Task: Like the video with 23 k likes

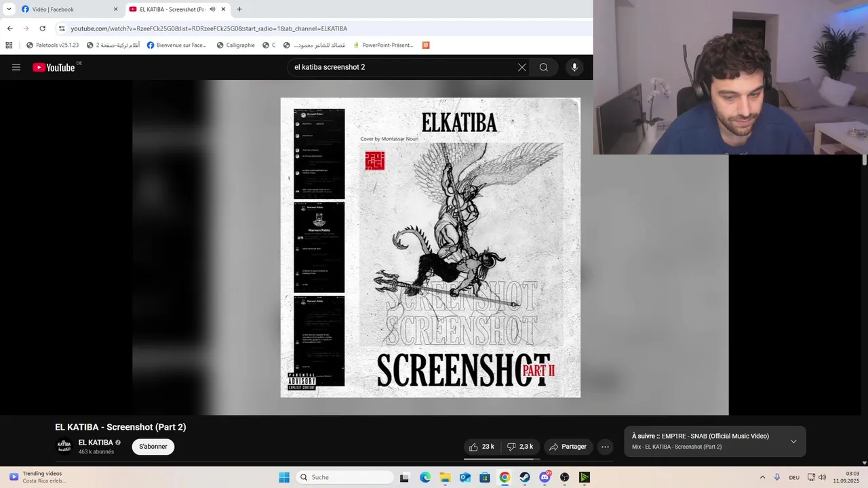Action: click(482, 447)
